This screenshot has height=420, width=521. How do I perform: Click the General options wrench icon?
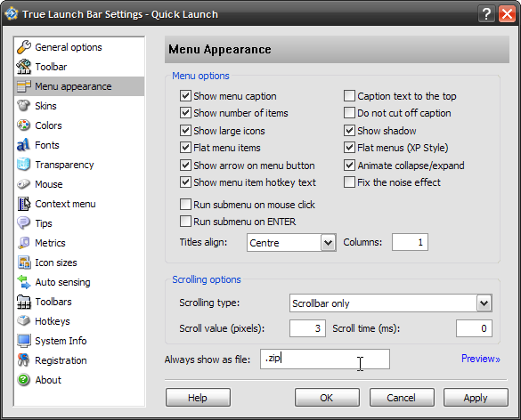click(23, 47)
